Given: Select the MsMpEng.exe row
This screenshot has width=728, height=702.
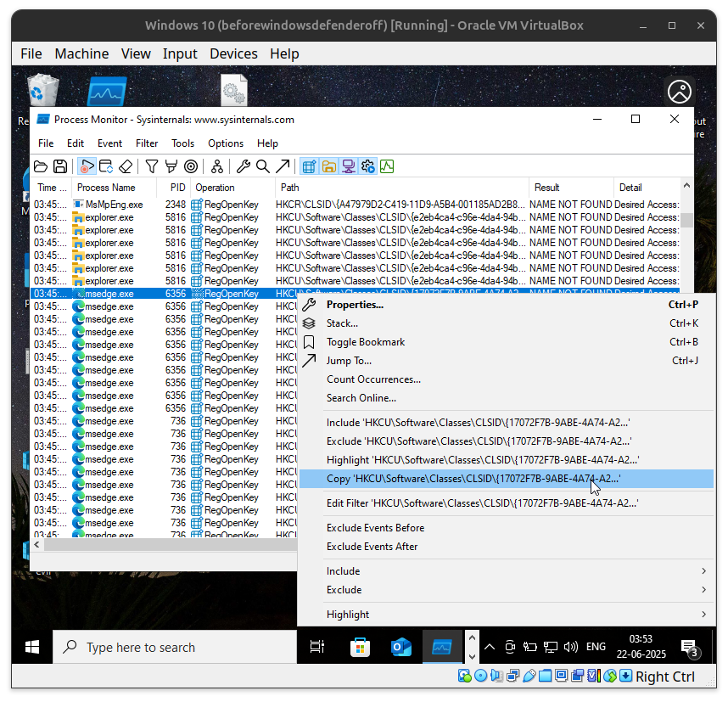Looking at the screenshot, I should (x=356, y=205).
